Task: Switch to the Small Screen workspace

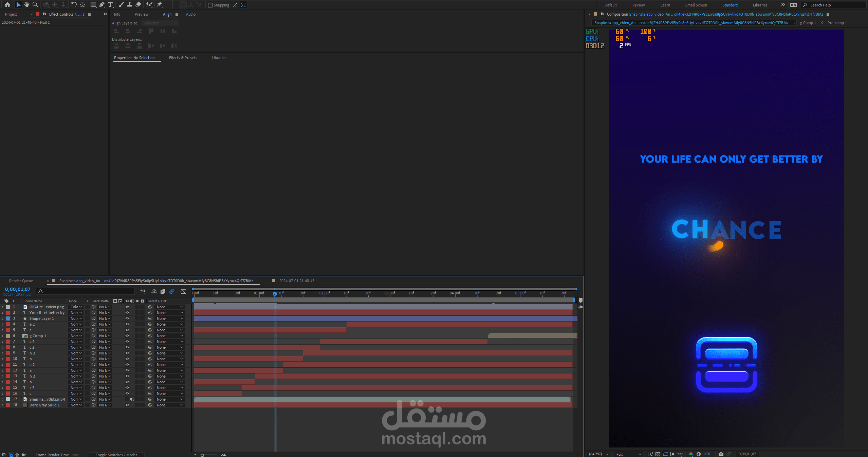Action: tap(696, 5)
